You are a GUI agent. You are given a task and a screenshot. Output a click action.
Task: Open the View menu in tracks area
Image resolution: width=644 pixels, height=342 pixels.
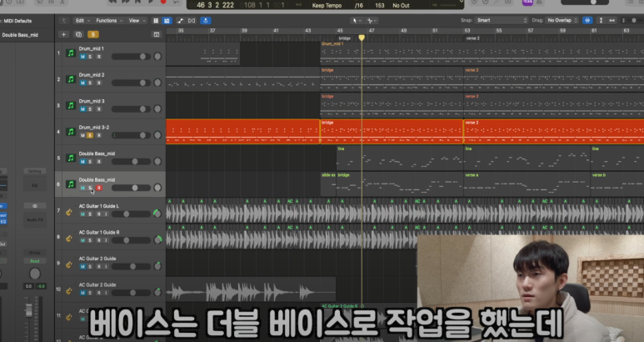pyautogui.click(x=135, y=19)
